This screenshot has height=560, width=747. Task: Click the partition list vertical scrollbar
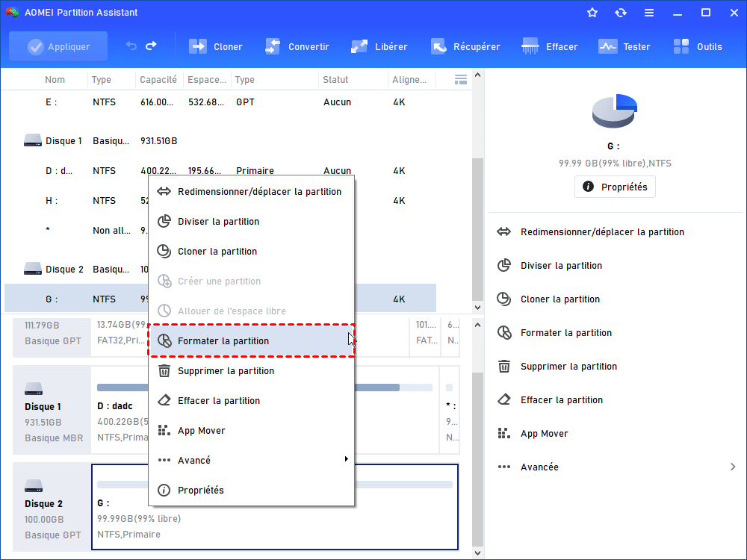pyautogui.click(x=478, y=224)
